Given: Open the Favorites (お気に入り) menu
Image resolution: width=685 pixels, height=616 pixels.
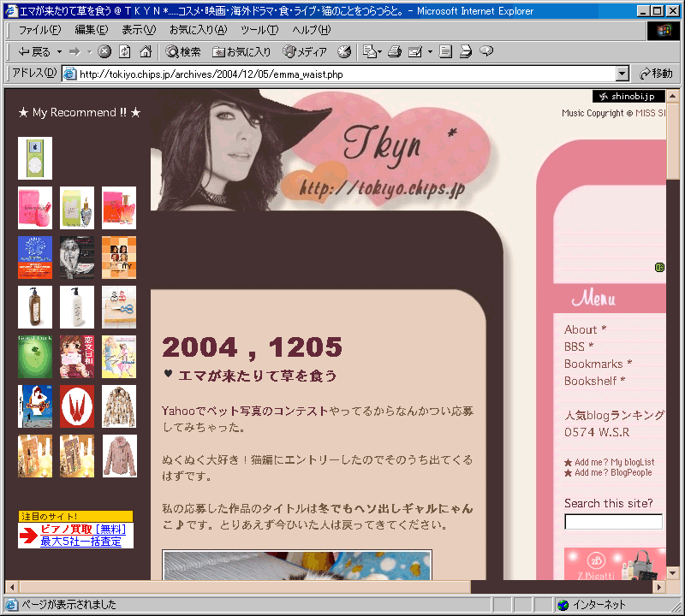Looking at the screenshot, I should (199, 30).
